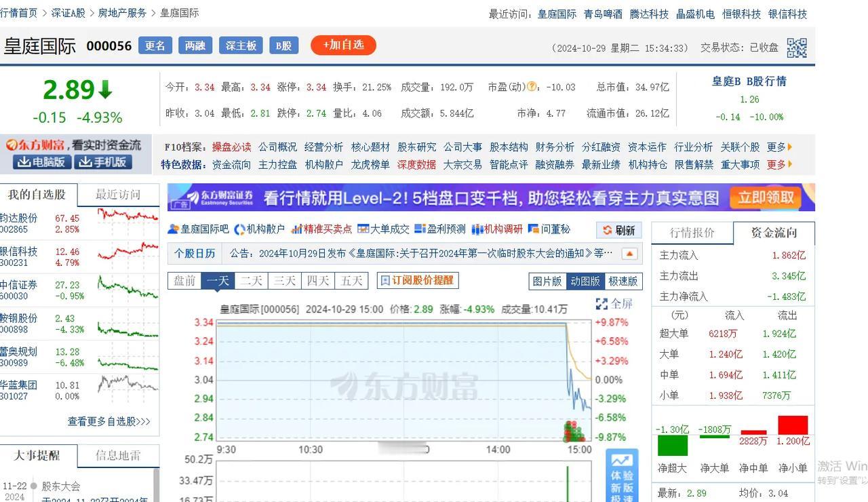Select the 五天 chart period
This screenshot has height=502, width=868.
pos(351,281)
